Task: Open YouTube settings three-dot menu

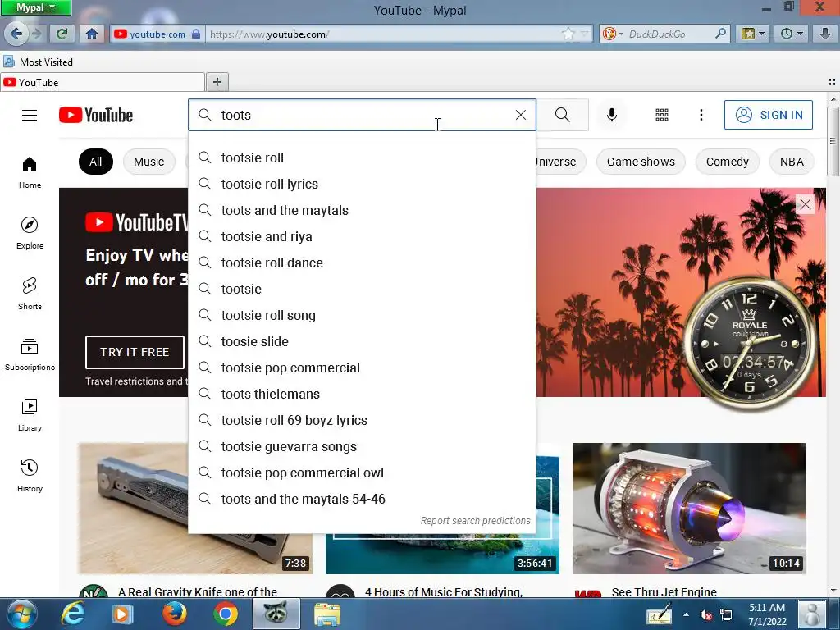Action: 701,115
